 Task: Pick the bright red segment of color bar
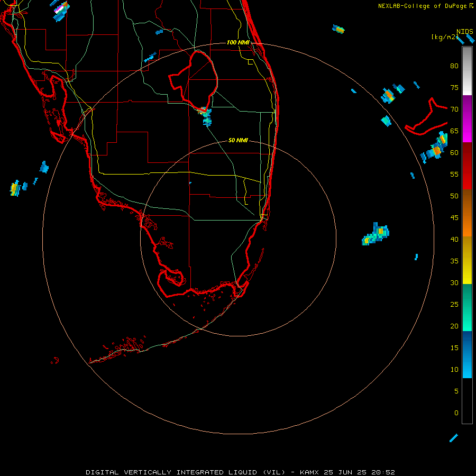point(467,177)
